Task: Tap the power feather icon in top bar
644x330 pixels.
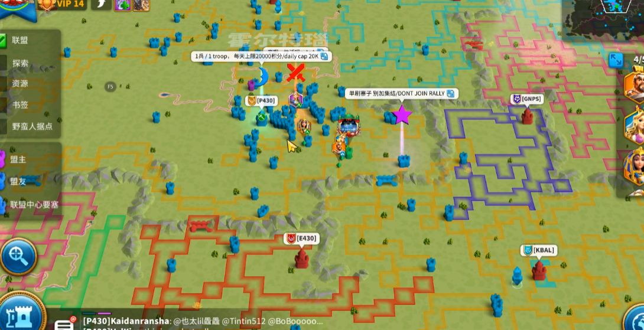Action: coord(100,5)
